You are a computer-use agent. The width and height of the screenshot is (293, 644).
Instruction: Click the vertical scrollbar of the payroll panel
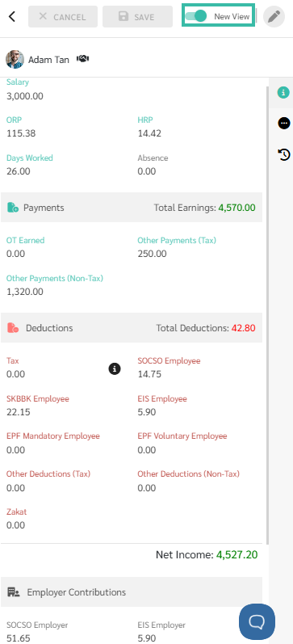pos(267,315)
